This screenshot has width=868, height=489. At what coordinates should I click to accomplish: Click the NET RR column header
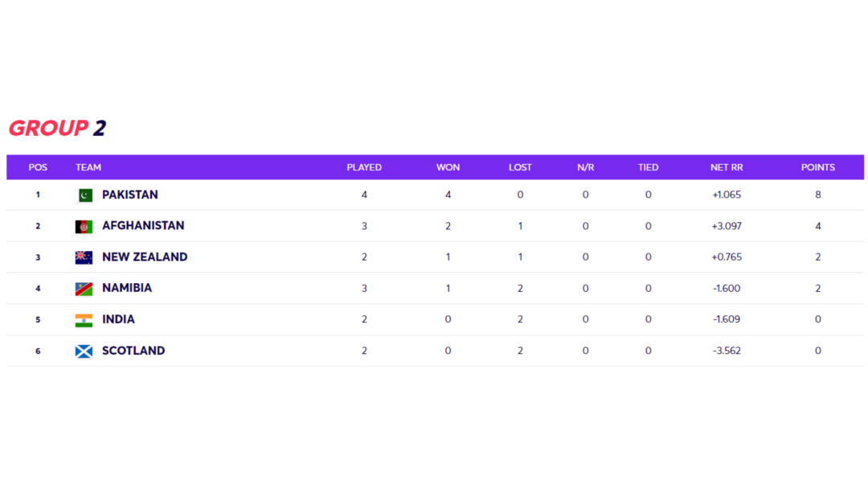[x=727, y=167]
